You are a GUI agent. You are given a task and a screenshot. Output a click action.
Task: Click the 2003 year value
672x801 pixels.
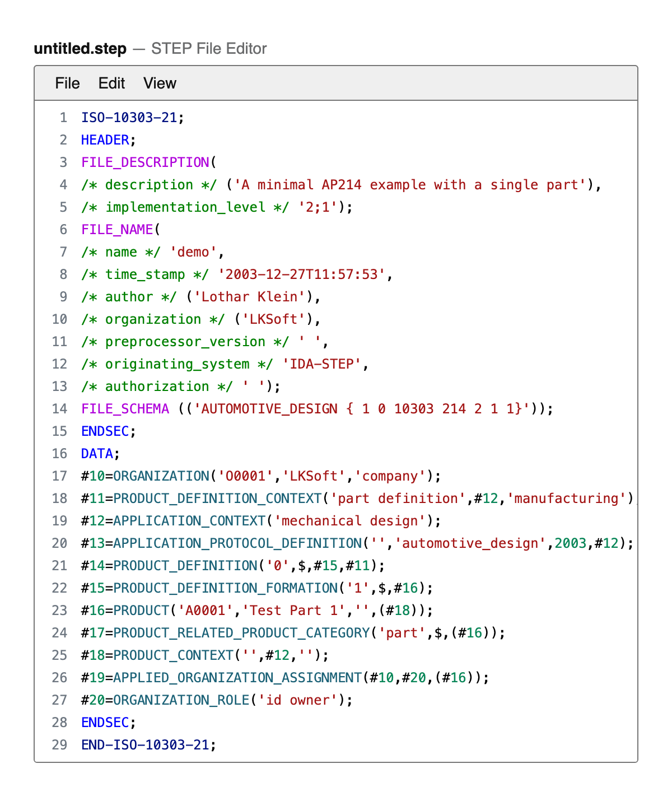(570, 543)
